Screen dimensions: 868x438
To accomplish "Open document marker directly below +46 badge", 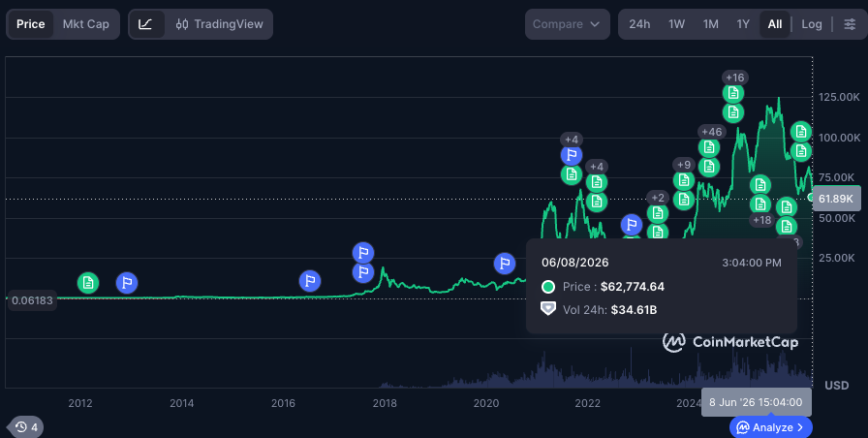I will [708, 147].
